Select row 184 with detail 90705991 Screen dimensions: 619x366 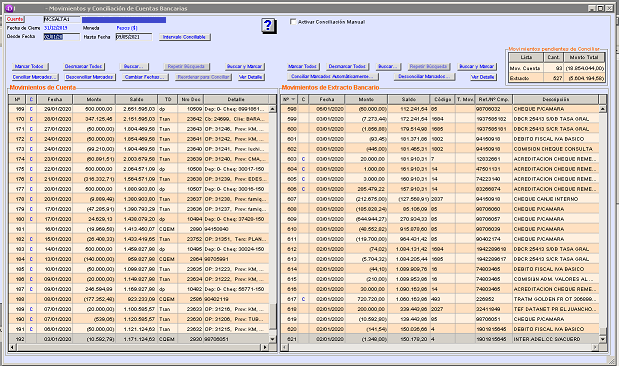(139, 259)
